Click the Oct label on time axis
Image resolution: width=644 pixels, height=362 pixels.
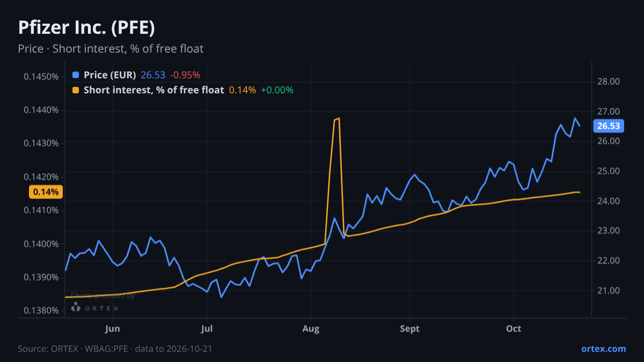tap(514, 328)
